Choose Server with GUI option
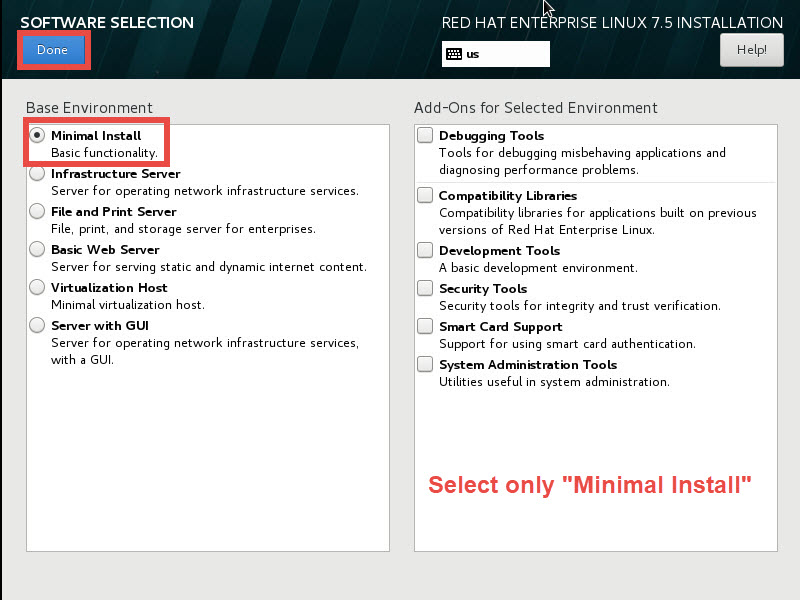Viewport: 800px width, 600px height. pos(37,325)
